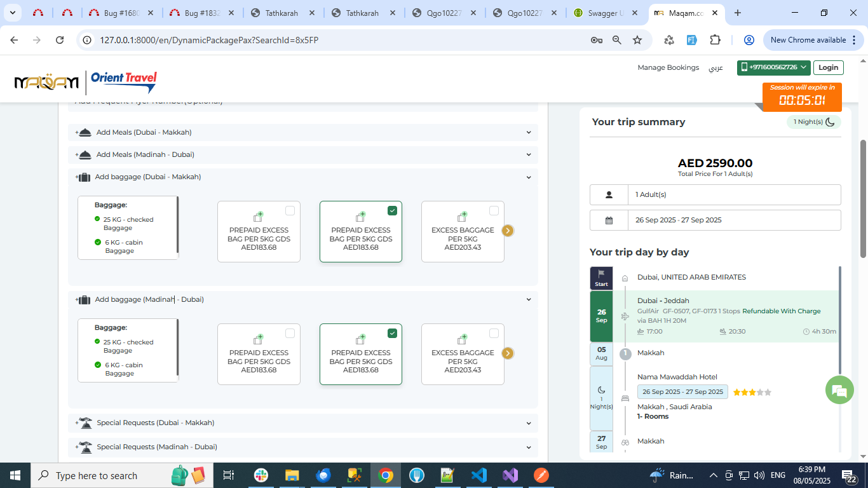Open the +971600562726 phone dropdown
Viewport: 868px width, 488px height.
tap(773, 67)
